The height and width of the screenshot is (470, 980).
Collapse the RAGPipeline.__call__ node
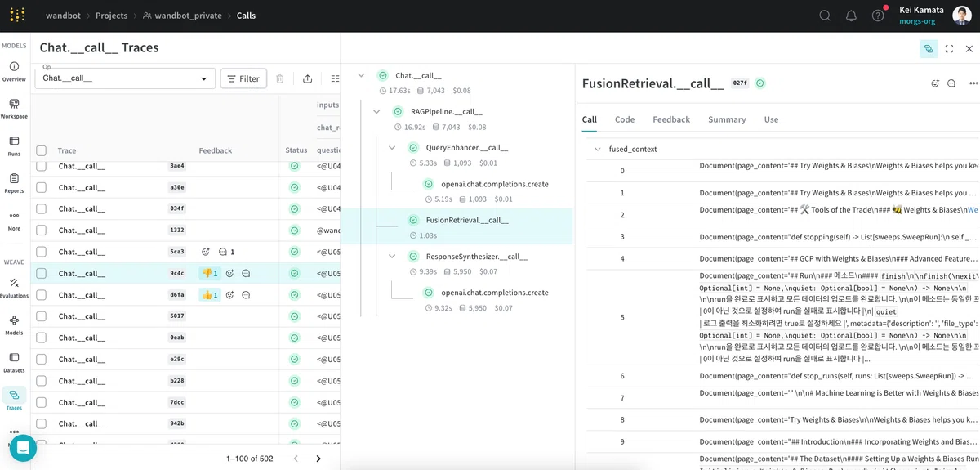[376, 111]
